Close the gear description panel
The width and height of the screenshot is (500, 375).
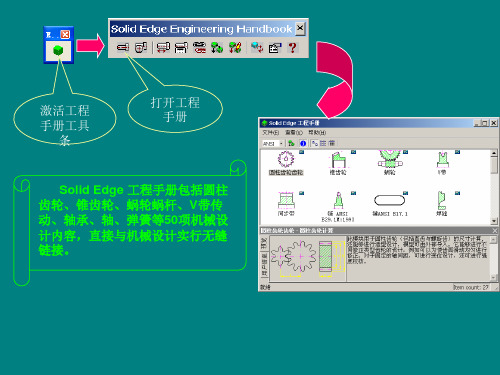[495, 231]
